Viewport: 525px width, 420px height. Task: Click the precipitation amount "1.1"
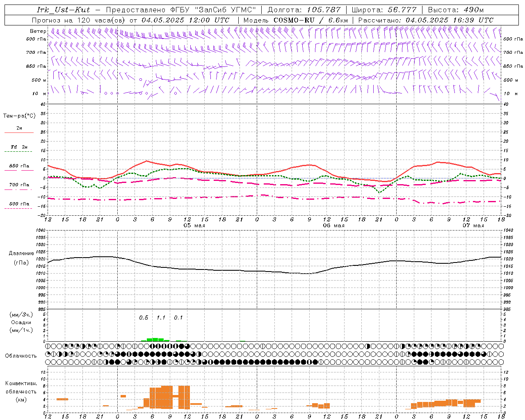pyautogui.click(x=161, y=318)
